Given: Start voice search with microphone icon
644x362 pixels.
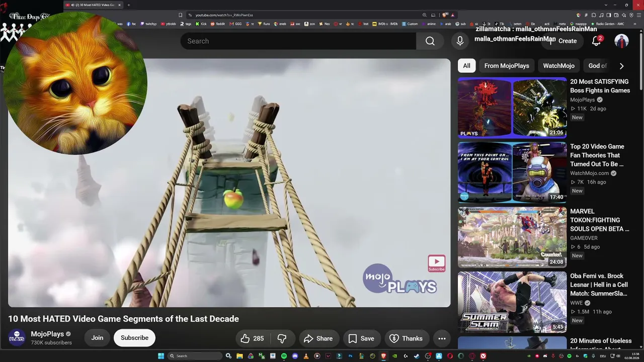Looking at the screenshot, I should point(460,41).
